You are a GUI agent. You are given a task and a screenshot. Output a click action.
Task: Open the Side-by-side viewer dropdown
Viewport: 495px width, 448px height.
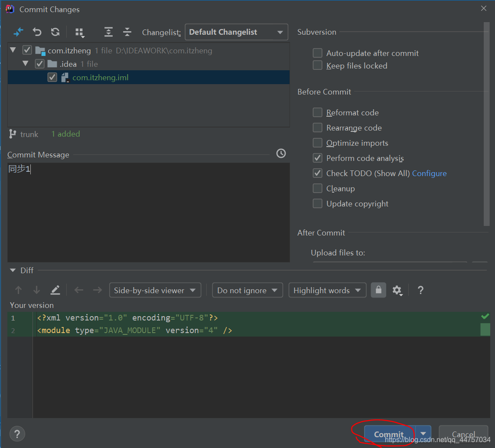[x=155, y=291]
